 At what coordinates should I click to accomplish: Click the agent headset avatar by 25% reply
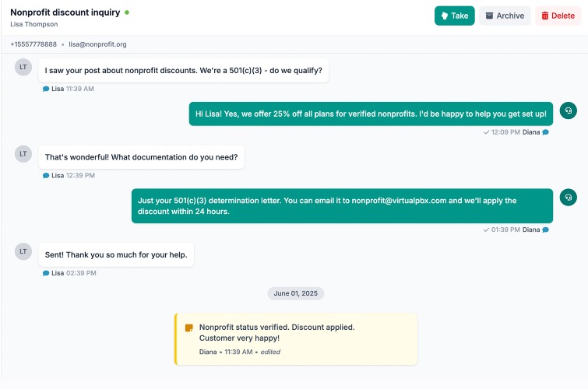568,110
